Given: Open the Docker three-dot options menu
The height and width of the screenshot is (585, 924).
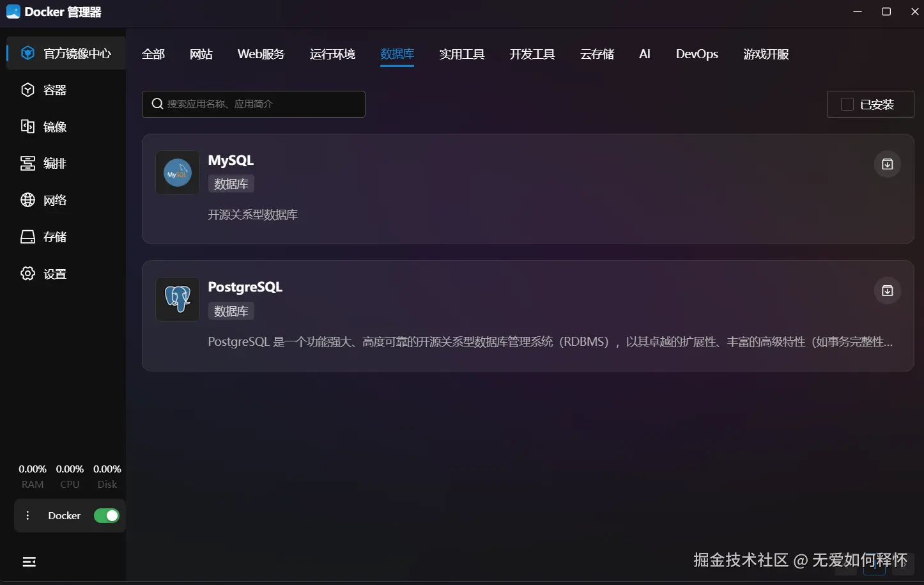Looking at the screenshot, I should click(27, 515).
